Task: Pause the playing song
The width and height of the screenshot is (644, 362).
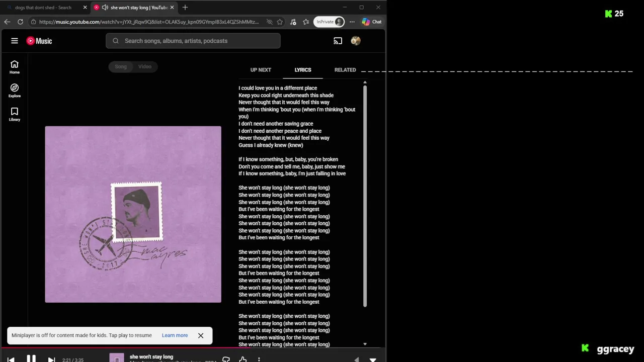Action: coord(31,359)
